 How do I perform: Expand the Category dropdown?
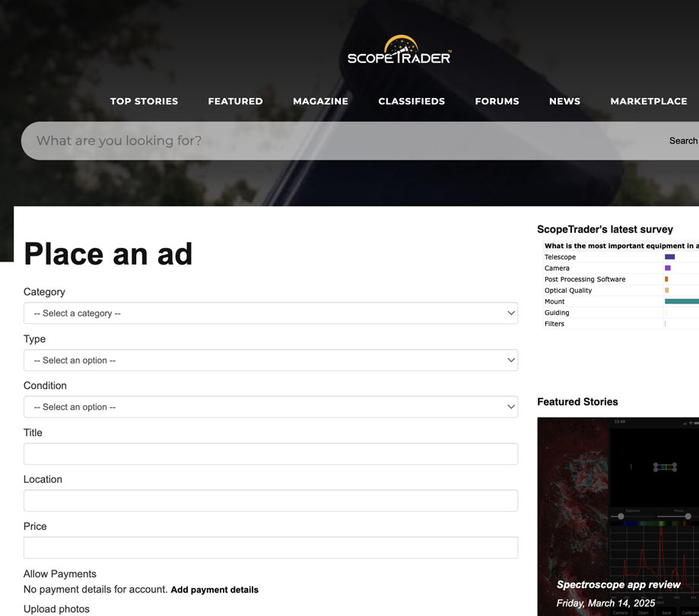[x=270, y=313]
